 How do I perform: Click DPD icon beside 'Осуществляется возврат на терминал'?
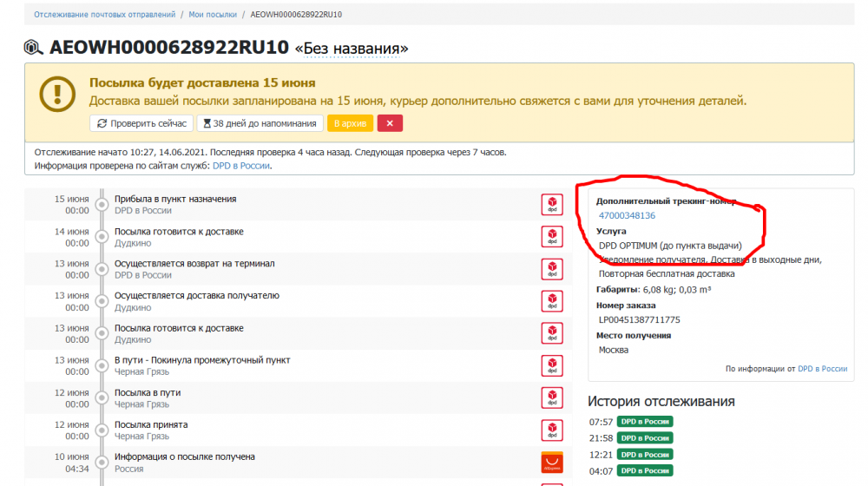[551, 269]
